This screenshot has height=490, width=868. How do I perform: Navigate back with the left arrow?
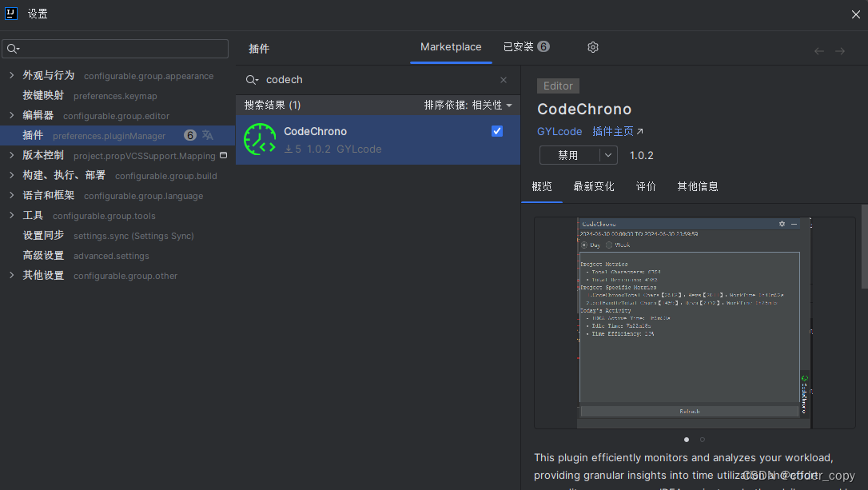click(x=819, y=51)
